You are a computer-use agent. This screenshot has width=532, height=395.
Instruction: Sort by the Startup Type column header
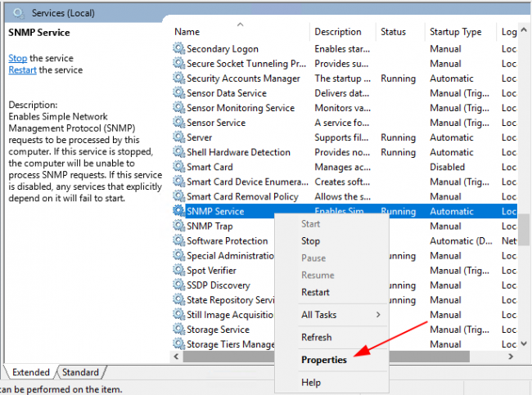pos(455,32)
